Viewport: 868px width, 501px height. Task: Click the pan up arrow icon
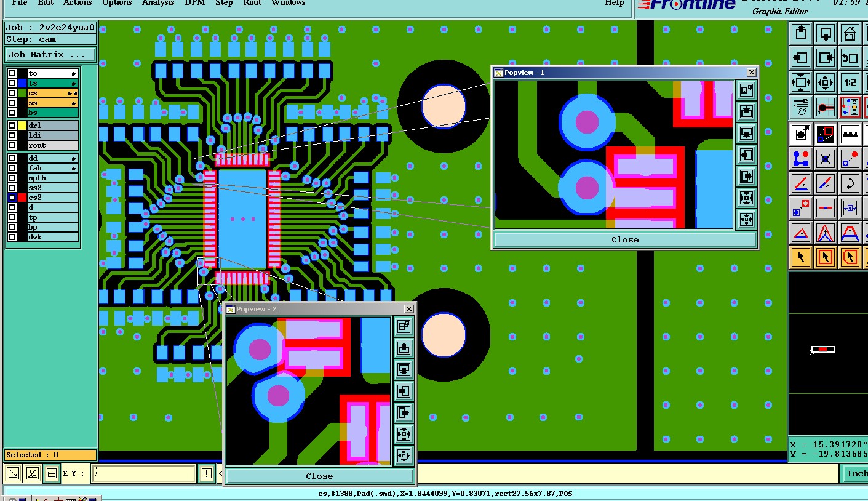tap(801, 33)
